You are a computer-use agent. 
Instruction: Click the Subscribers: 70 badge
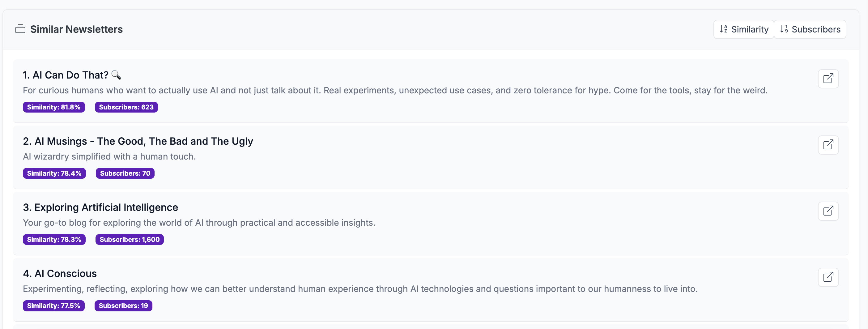125,173
